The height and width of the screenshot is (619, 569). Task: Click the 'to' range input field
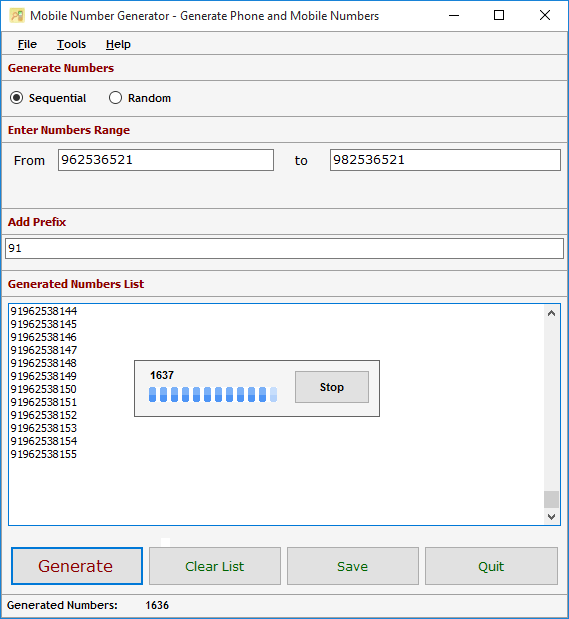[445, 160]
